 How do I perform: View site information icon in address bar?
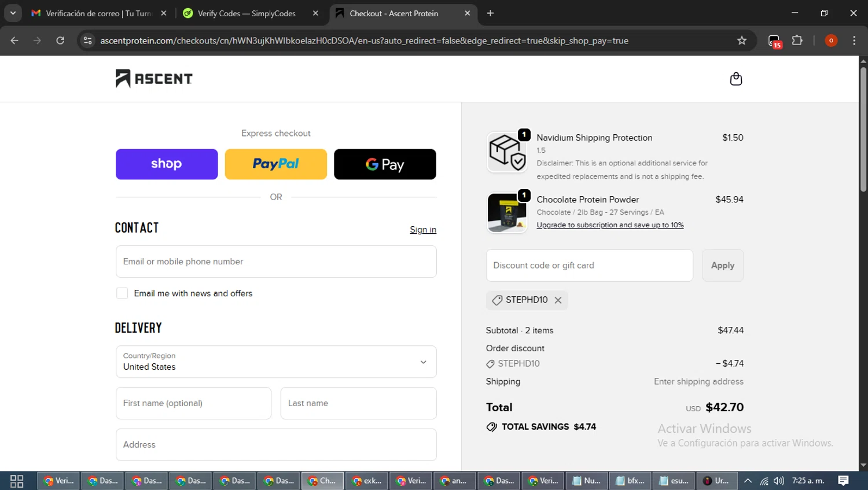coord(87,40)
